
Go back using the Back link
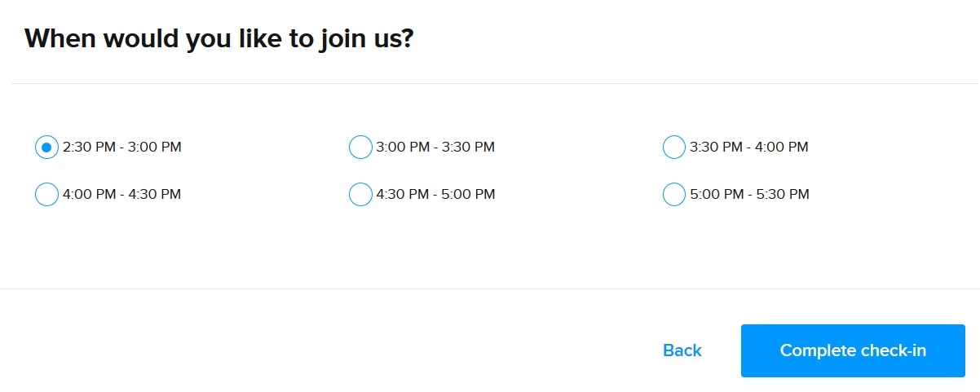coord(682,350)
